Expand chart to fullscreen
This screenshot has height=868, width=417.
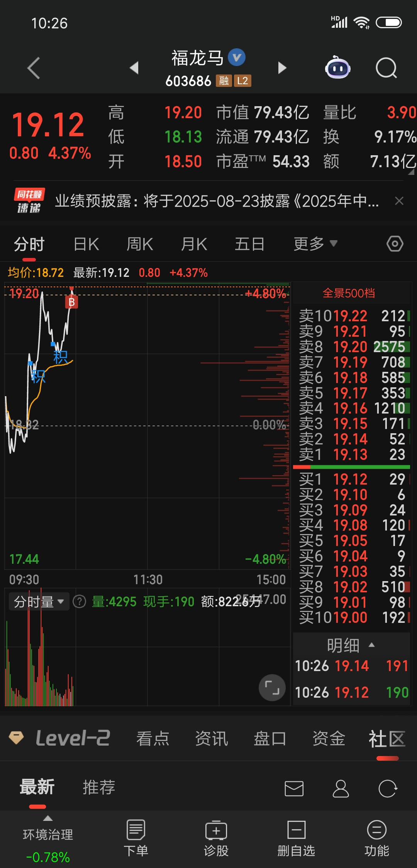point(272,688)
